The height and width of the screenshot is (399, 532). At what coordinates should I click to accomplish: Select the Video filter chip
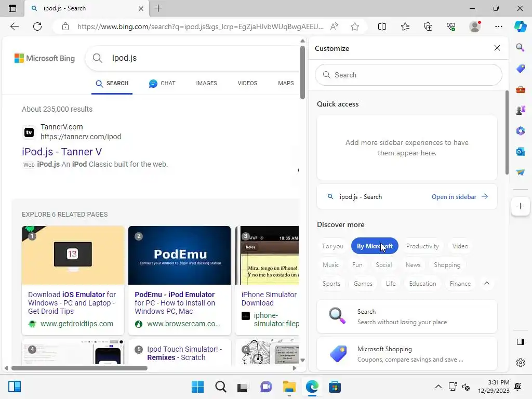pyautogui.click(x=460, y=246)
